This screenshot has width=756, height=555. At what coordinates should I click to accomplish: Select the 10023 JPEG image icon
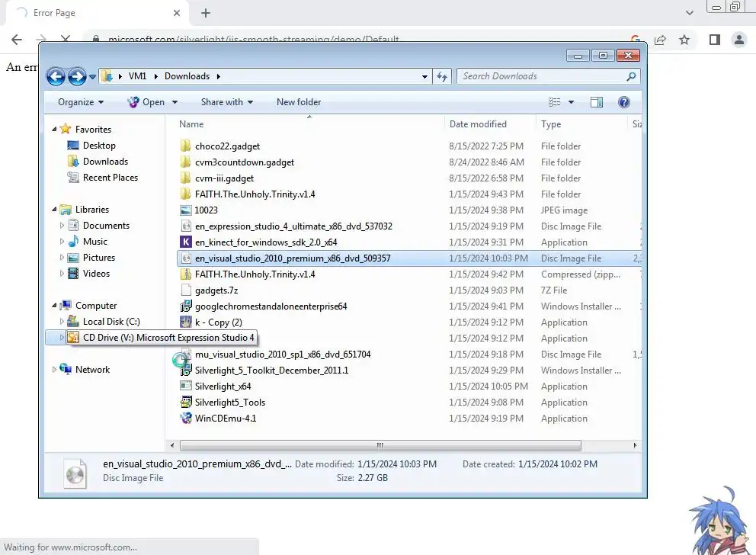tap(186, 210)
